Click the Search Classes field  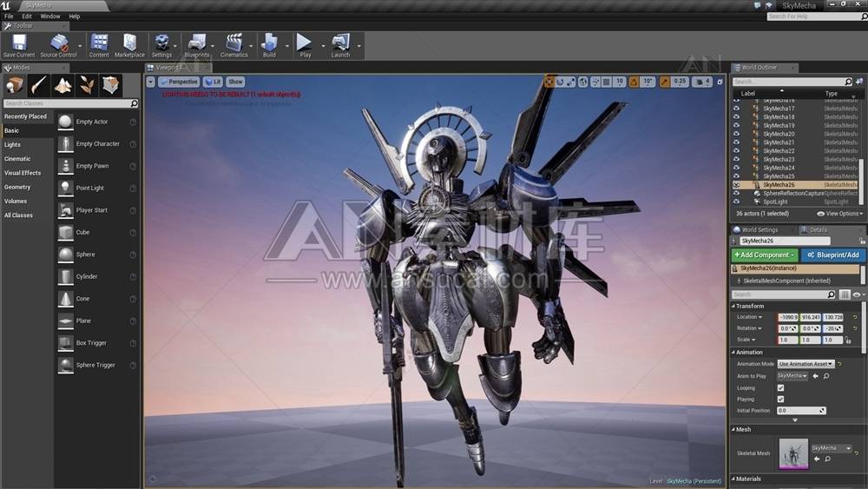coord(70,103)
